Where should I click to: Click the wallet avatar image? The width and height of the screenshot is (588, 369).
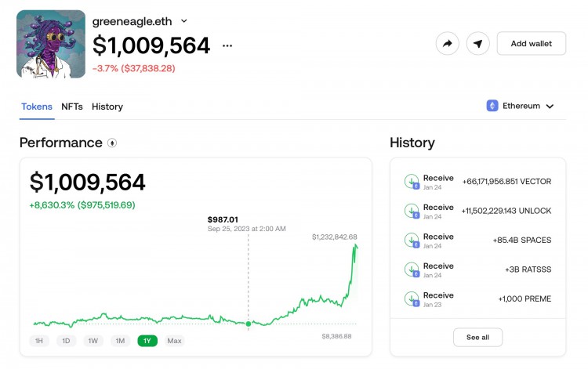[51, 44]
